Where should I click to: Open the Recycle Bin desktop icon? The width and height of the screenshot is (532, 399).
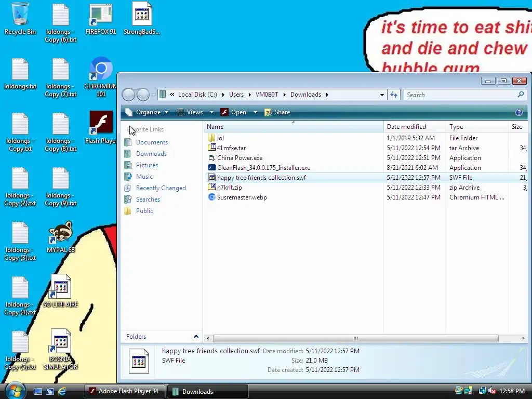[20, 19]
